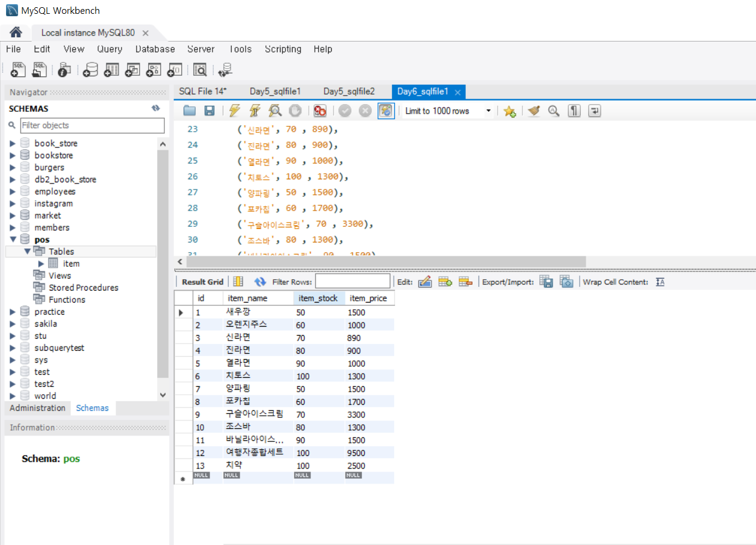Viewport: 756px width, 545px height.
Task: Expand the world schema
Action: (x=13, y=396)
